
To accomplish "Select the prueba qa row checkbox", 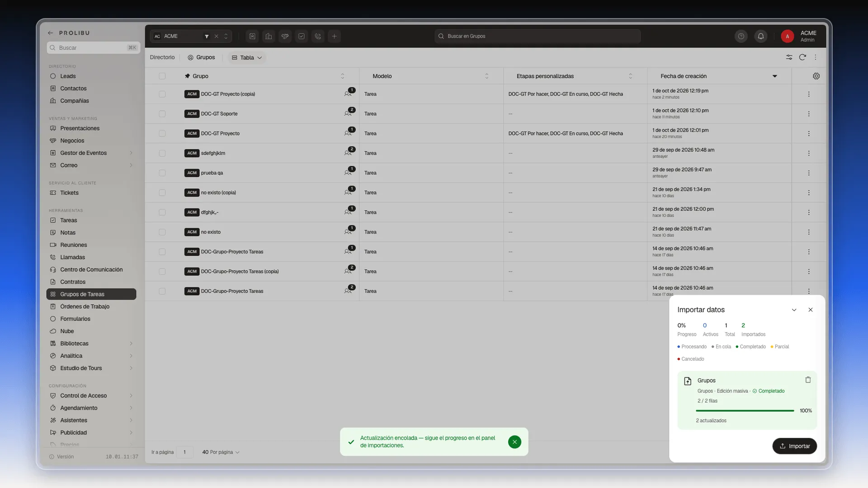I will [x=162, y=173].
